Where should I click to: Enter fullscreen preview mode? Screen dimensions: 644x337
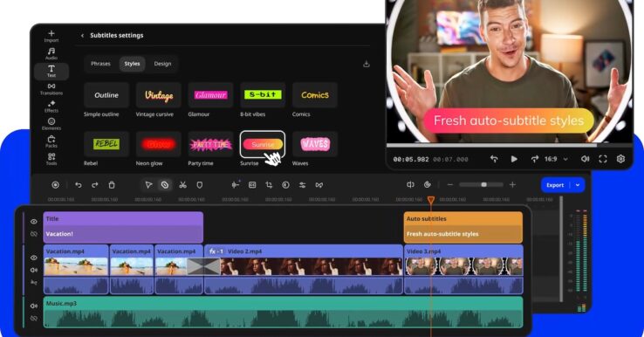pyautogui.click(x=603, y=159)
